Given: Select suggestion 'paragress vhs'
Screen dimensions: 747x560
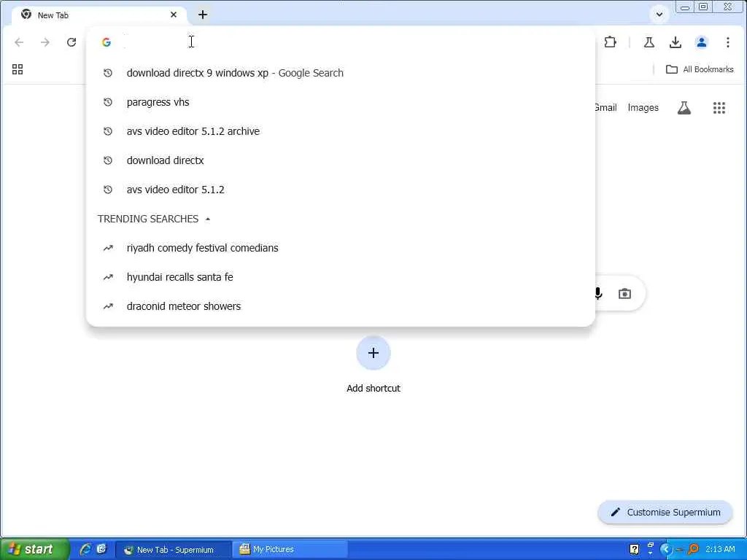Looking at the screenshot, I should (340, 102).
